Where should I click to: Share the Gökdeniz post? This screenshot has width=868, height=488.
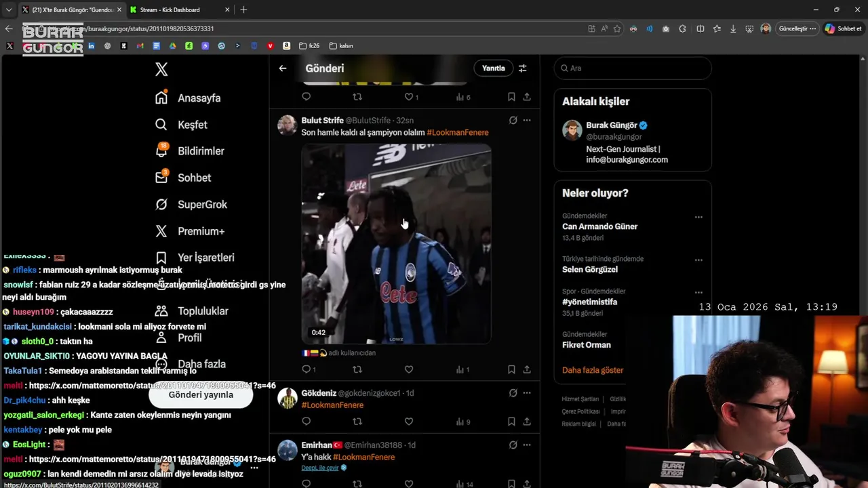coord(527,422)
